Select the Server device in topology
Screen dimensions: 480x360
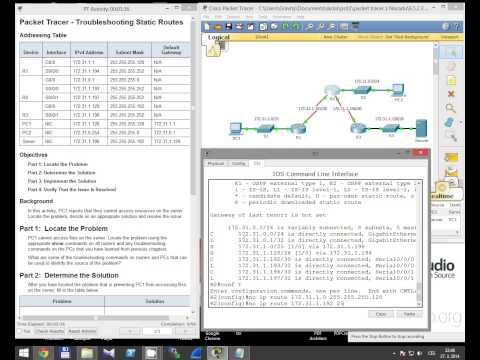coord(421,129)
